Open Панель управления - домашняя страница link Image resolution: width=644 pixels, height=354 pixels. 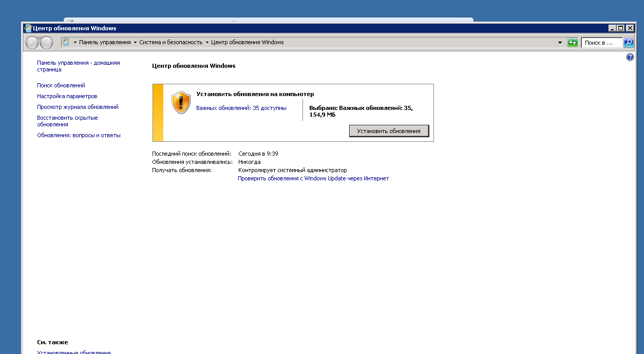78,66
